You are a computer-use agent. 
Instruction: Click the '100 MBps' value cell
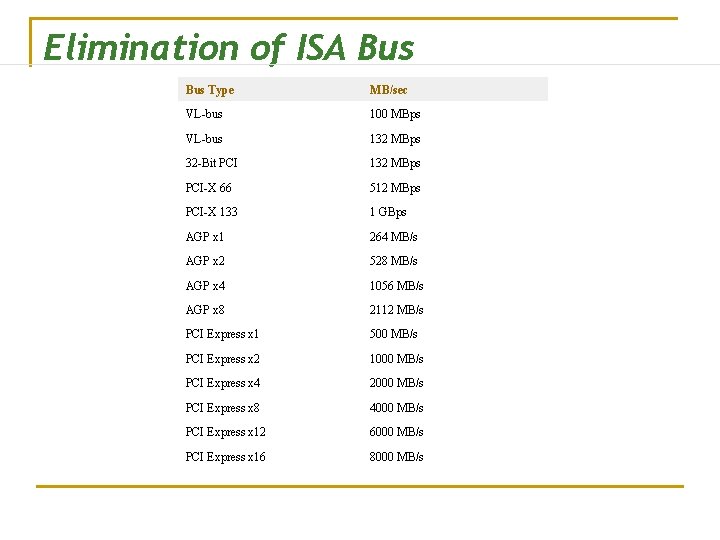tap(395, 114)
